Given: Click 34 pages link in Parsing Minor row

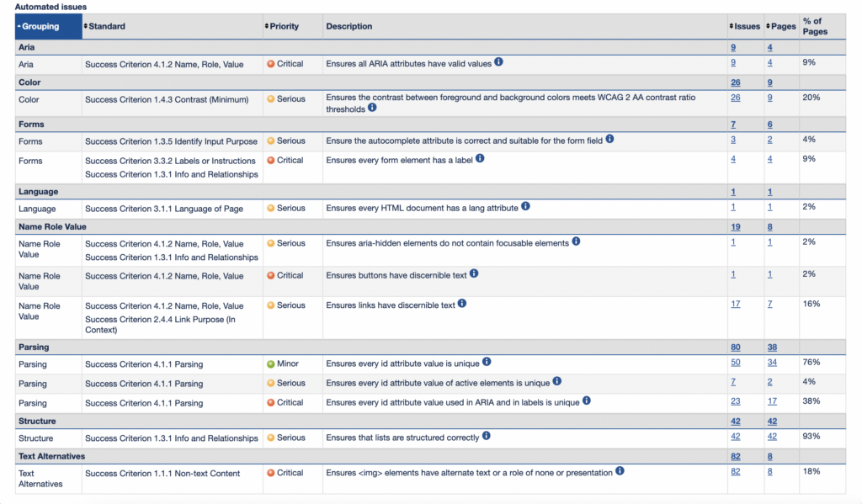Looking at the screenshot, I should click(x=772, y=363).
